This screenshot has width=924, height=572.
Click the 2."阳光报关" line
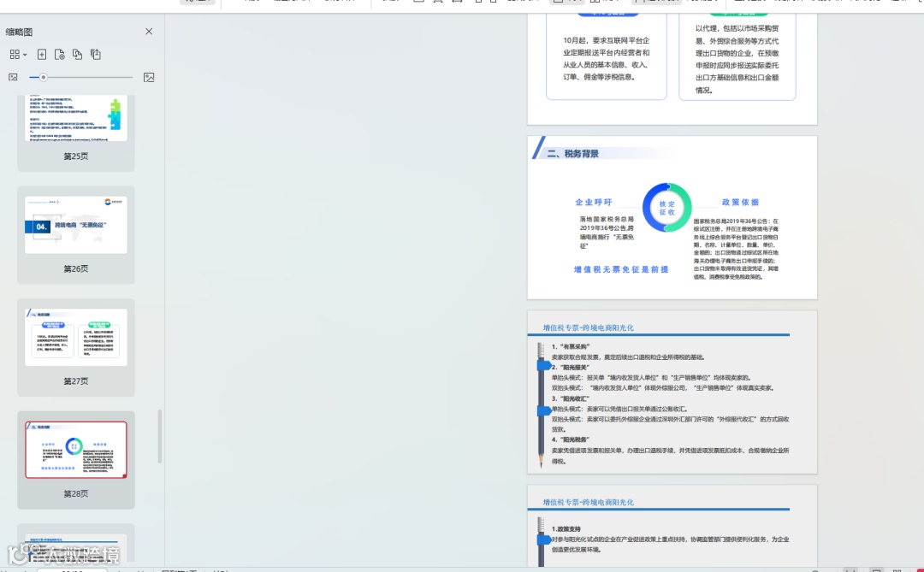click(571, 367)
